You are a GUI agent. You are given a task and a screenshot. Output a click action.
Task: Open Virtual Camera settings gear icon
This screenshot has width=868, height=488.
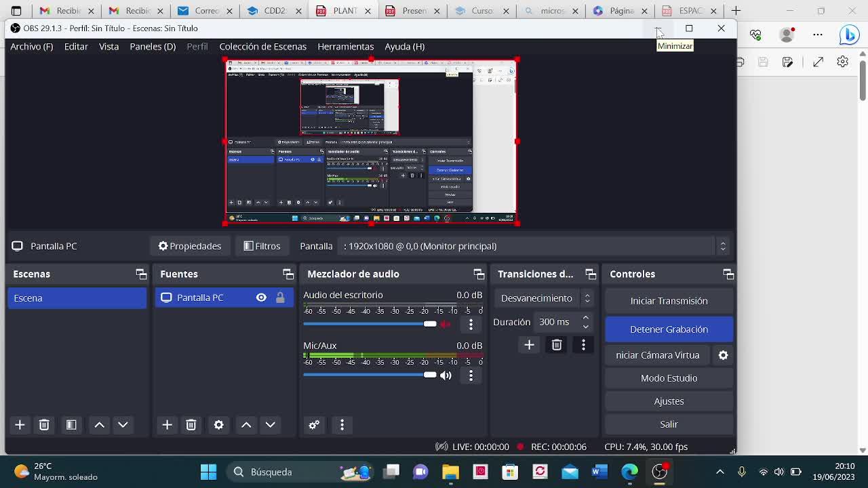pos(723,355)
